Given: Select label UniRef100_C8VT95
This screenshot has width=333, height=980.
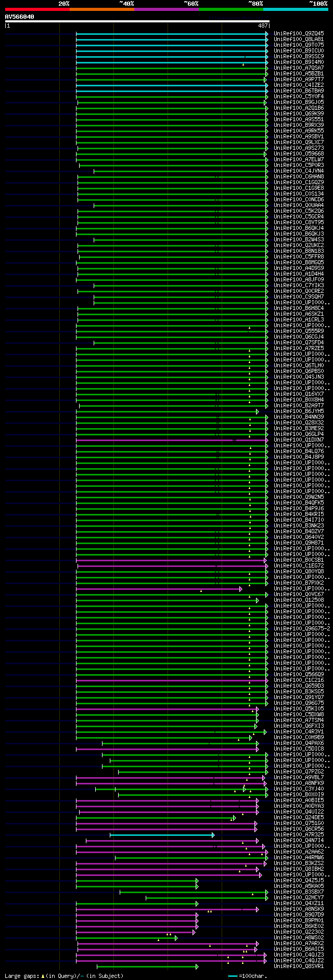Looking at the screenshot, I should tap(299, 223).
